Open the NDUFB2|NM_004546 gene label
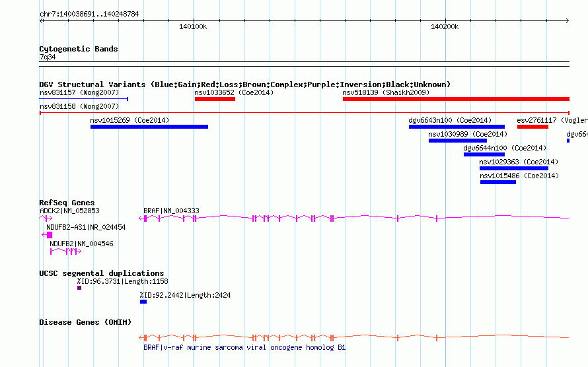This screenshot has width=588, height=367. pos(81,244)
